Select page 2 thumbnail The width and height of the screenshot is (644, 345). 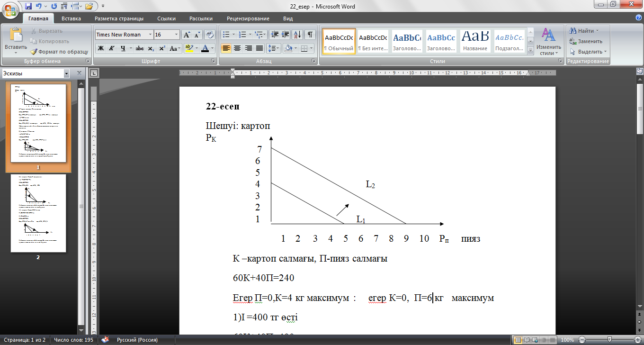pyautogui.click(x=38, y=213)
